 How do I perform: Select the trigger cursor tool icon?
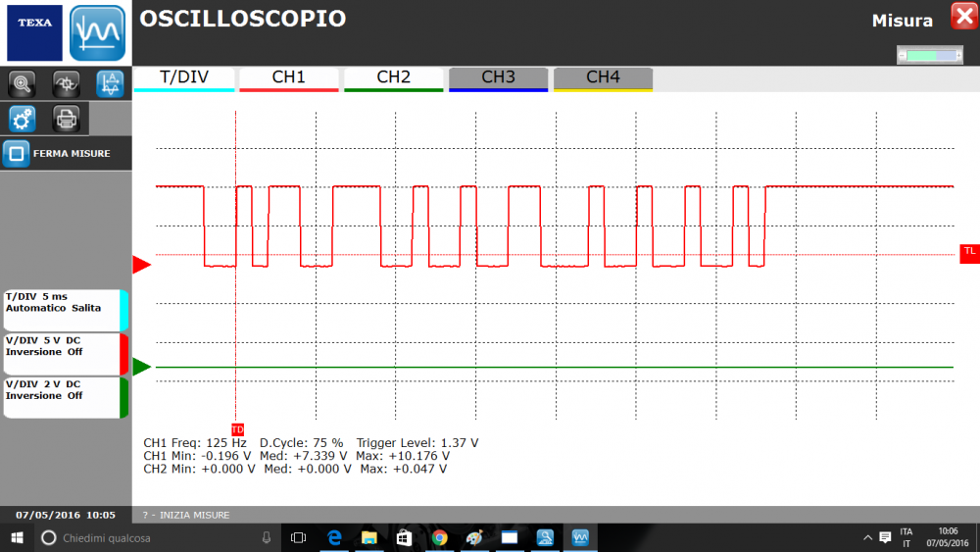point(66,83)
